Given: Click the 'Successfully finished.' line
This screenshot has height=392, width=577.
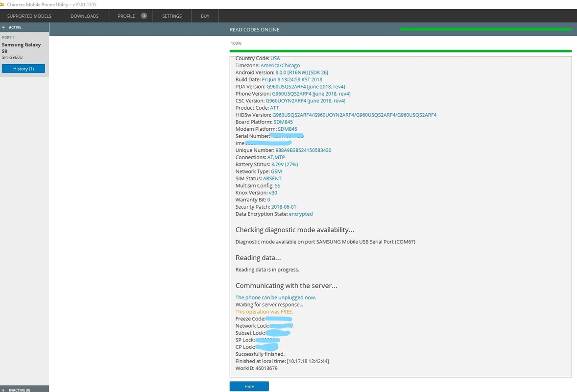Looking at the screenshot, I should [260, 354].
